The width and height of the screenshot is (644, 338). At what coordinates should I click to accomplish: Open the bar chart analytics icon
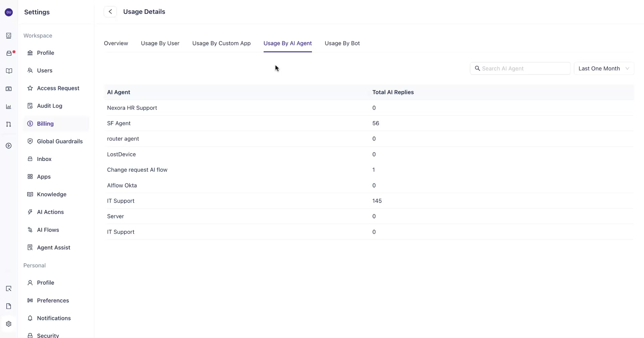point(9,107)
